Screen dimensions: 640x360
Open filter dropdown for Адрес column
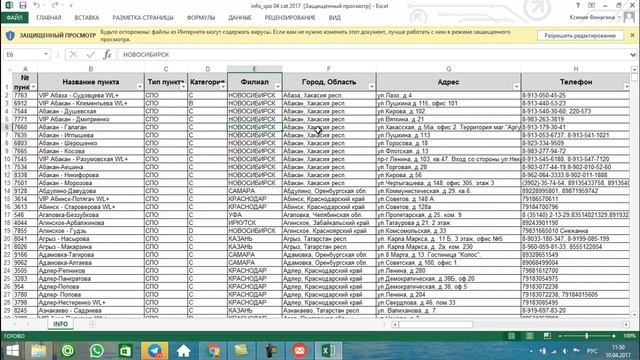tap(516, 87)
